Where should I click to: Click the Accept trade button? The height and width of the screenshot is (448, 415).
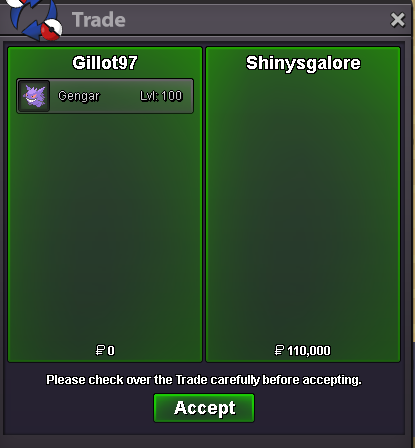point(204,408)
